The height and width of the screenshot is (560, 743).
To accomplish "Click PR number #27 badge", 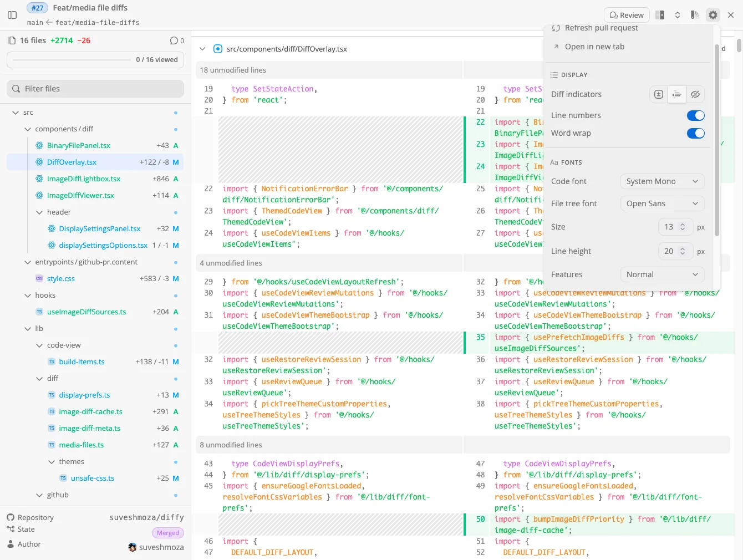I will 37,8.
